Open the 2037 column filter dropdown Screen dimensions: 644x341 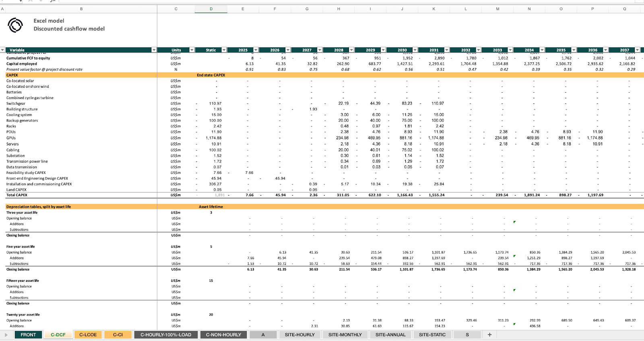(637, 50)
